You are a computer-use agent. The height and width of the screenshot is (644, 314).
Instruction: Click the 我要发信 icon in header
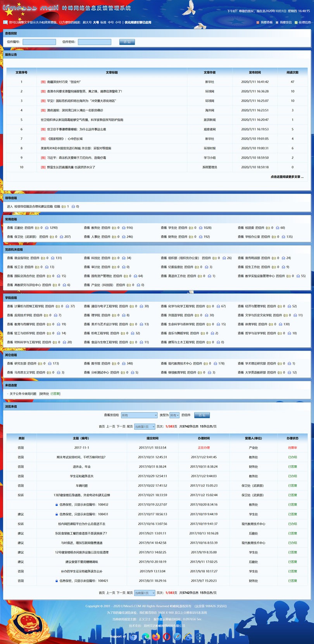[x=277, y=22]
